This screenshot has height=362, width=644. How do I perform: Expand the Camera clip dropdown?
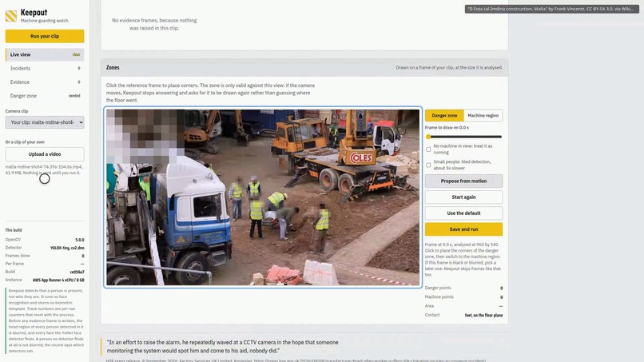tap(45, 122)
